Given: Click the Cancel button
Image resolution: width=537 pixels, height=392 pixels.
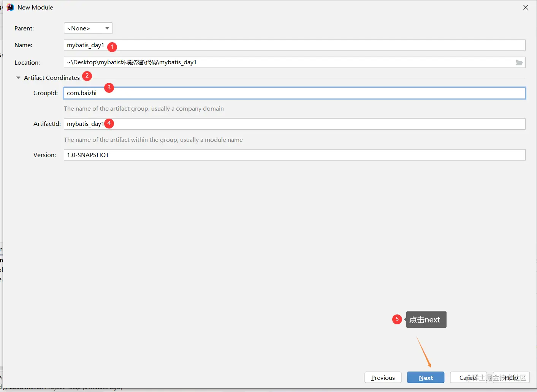Looking at the screenshot, I should [469, 378].
